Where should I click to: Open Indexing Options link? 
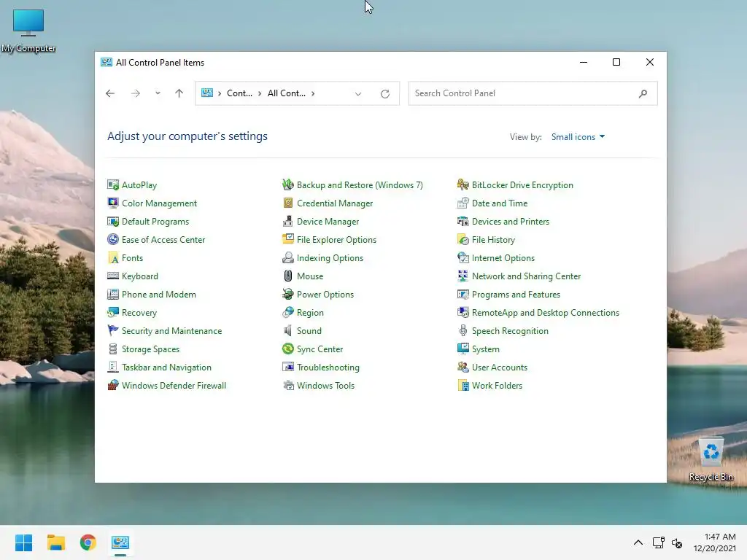pyautogui.click(x=330, y=257)
